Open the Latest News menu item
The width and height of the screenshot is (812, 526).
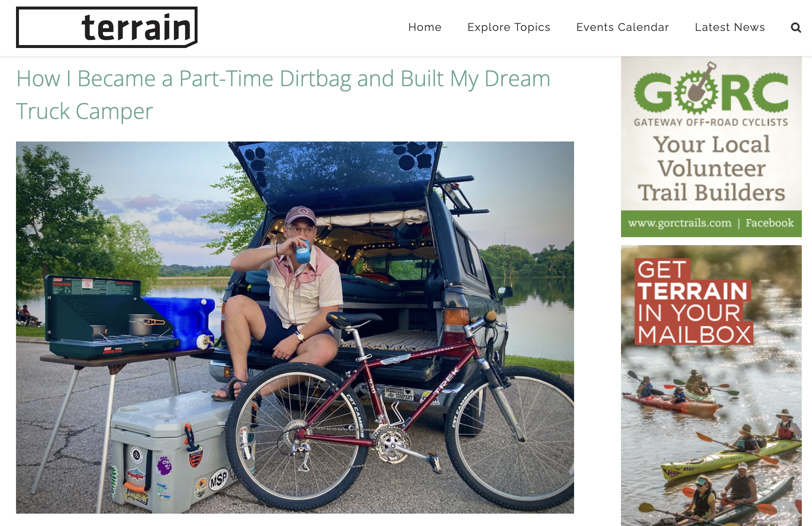(x=729, y=27)
